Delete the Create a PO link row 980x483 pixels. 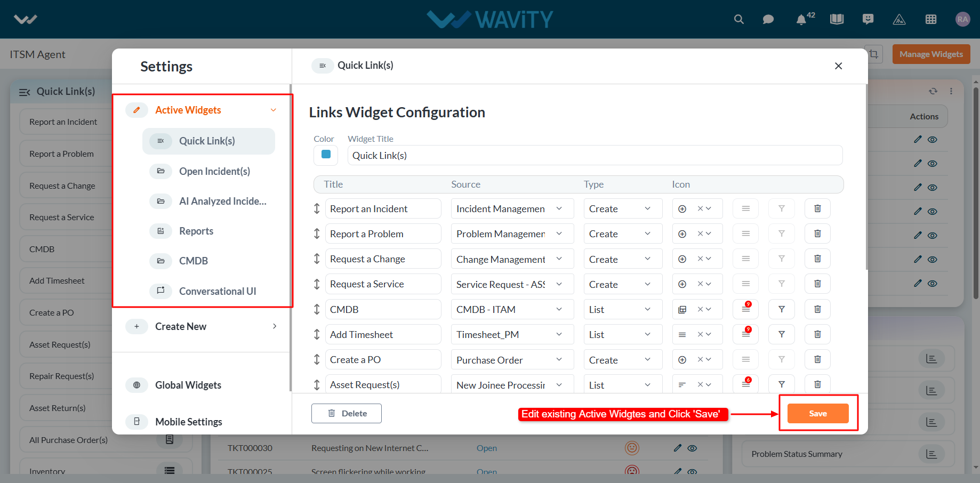point(817,359)
